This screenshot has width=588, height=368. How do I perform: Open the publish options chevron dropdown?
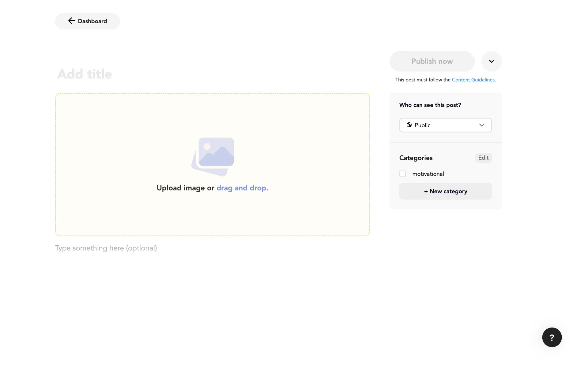(492, 61)
